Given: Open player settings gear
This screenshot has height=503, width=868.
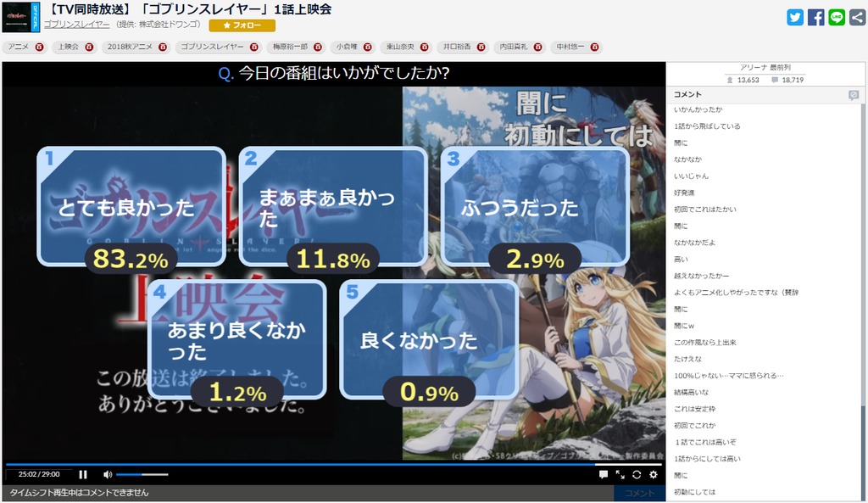Looking at the screenshot, I should [x=654, y=474].
